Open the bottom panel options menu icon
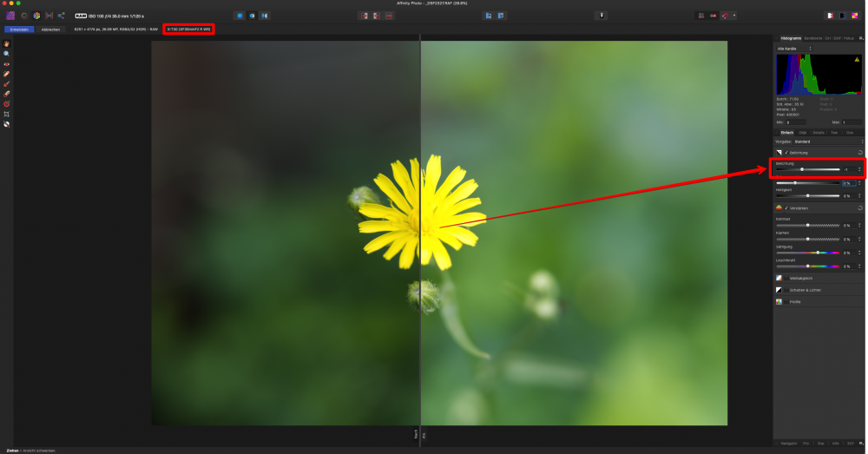 tap(861, 443)
